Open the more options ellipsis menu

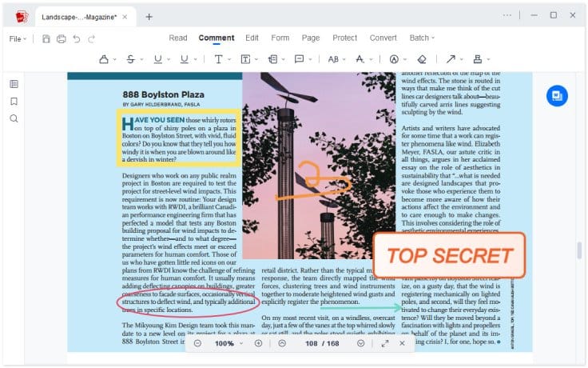pyautogui.click(x=507, y=15)
